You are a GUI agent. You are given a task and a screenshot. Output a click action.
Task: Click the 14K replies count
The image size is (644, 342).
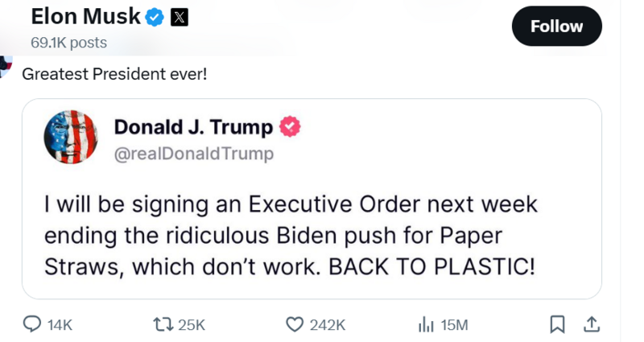click(x=60, y=325)
